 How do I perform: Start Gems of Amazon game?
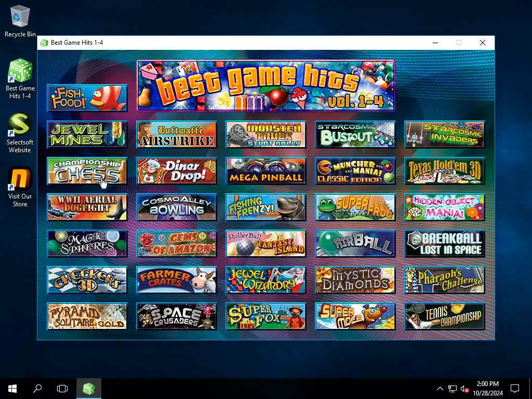coord(177,244)
